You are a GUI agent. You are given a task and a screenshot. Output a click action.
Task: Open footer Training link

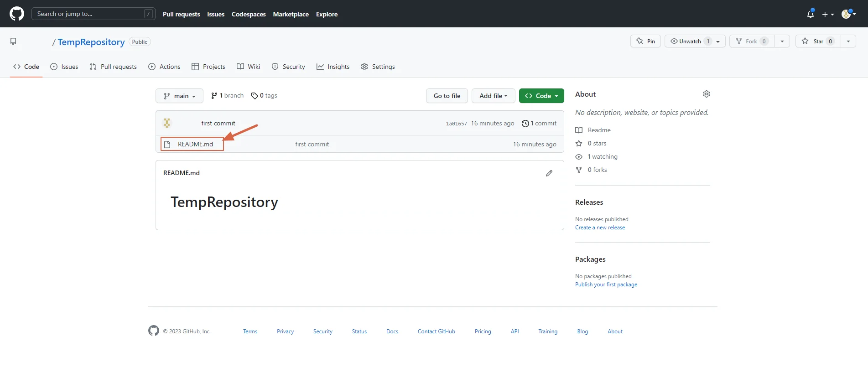point(548,331)
